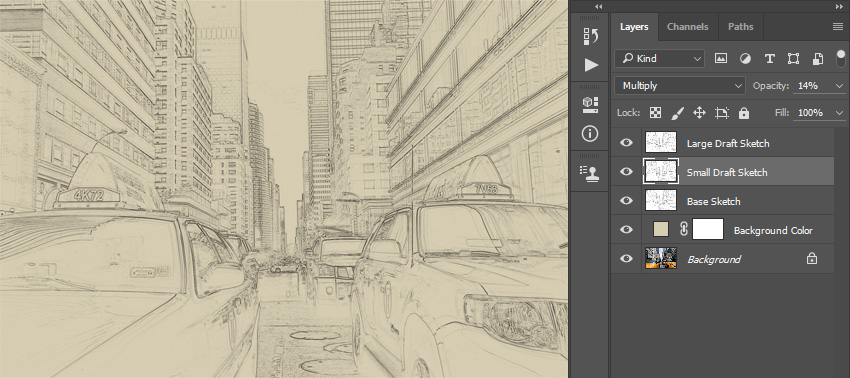Screen dimensions: 850x378
Task: Filter layers by adjustment layers icon
Action: coord(745,59)
